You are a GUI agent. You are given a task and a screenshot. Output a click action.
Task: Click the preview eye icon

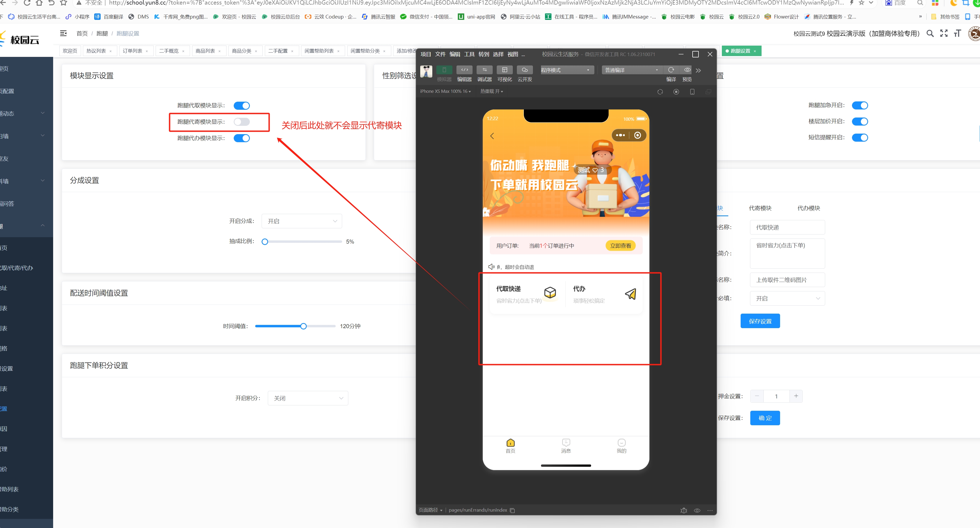pos(687,70)
